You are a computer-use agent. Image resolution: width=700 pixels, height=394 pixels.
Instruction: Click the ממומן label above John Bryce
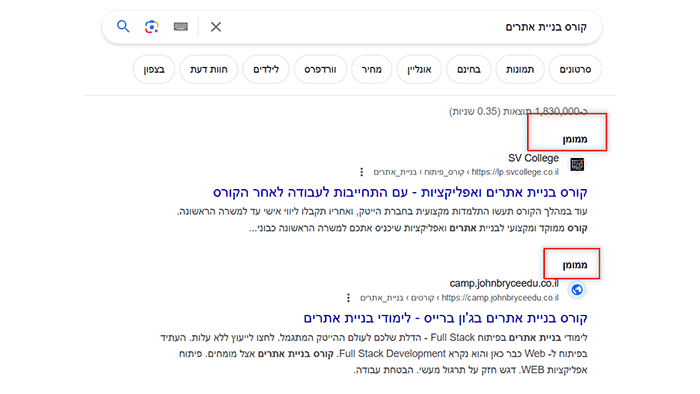pos(575,265)
